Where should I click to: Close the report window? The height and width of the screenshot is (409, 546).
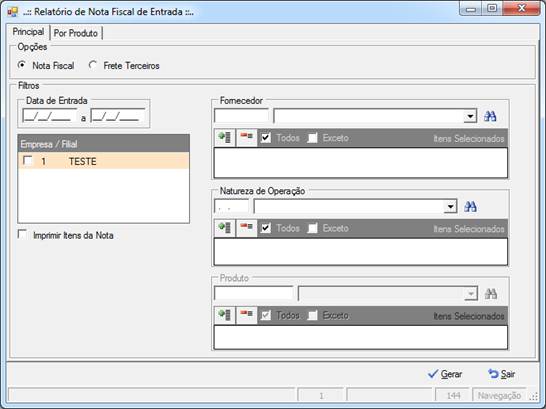[x=522, y=9]
